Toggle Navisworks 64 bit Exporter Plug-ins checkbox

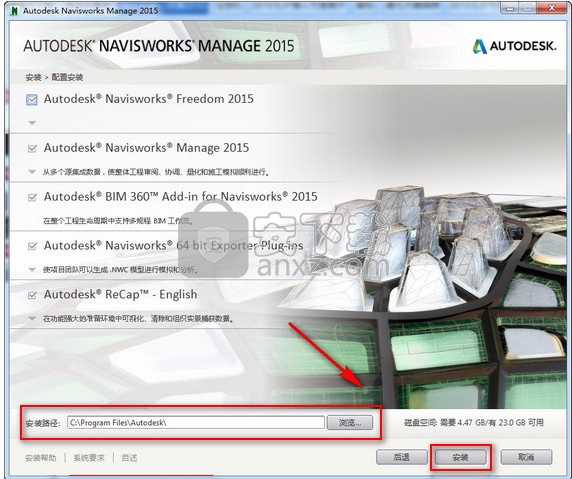[32, 246]
